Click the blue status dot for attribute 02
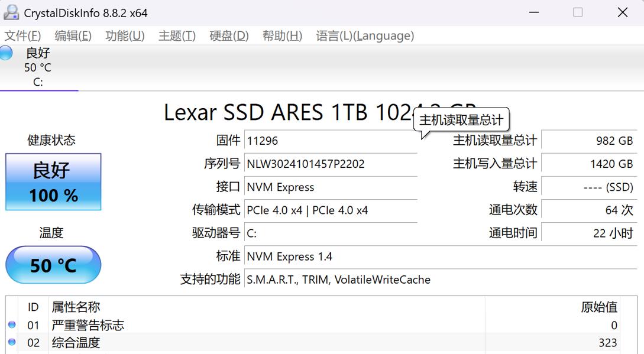This screenshot has width=644, height=354. click(x=12, y=342)
